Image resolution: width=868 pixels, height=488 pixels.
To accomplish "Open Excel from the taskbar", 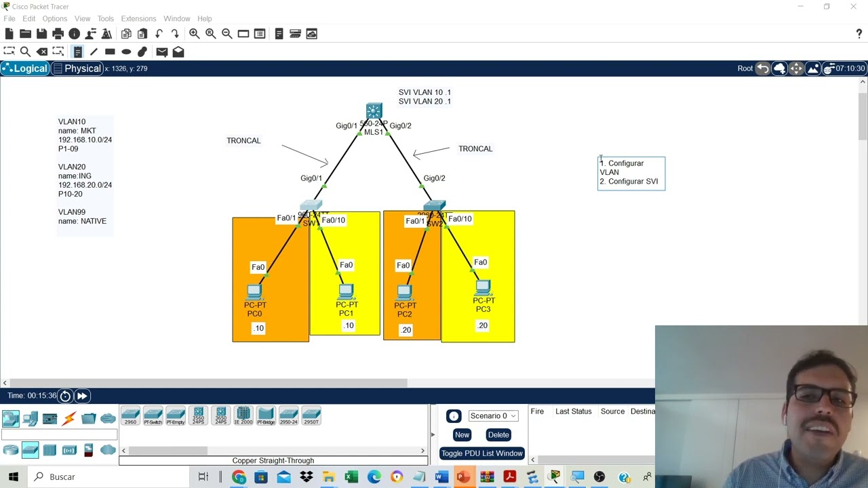I will [351, 477].
